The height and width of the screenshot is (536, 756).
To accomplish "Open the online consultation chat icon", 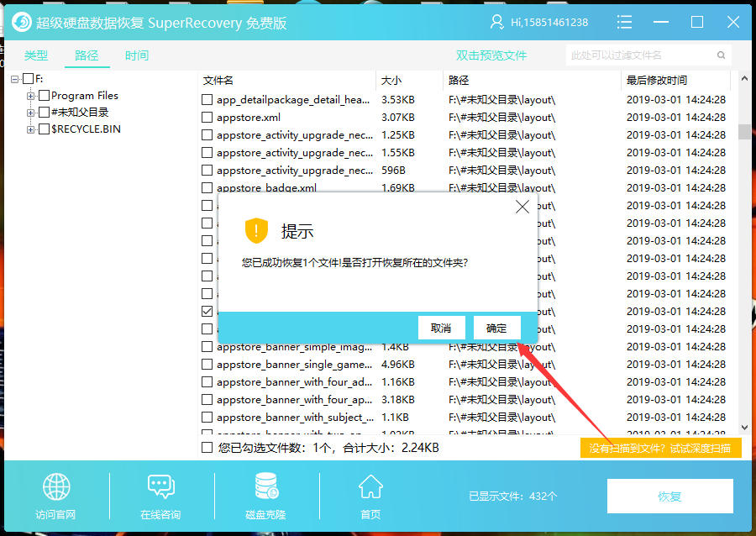I will coord(161,486).
